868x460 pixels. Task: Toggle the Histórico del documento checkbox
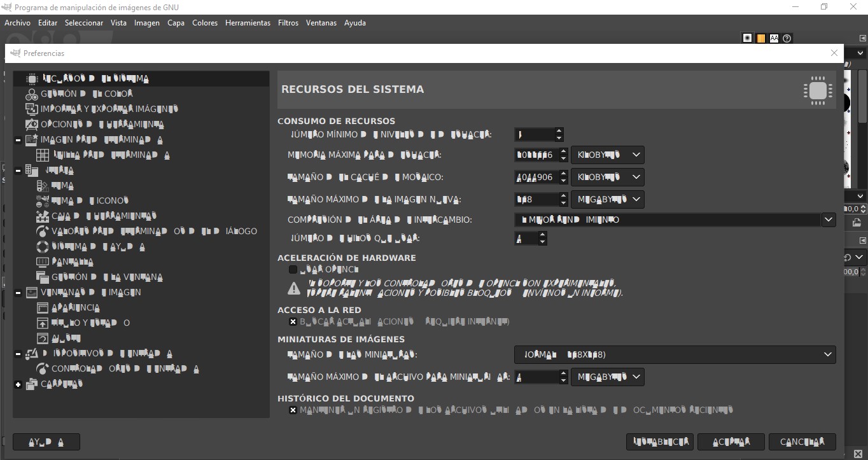[x=293, y=410]
